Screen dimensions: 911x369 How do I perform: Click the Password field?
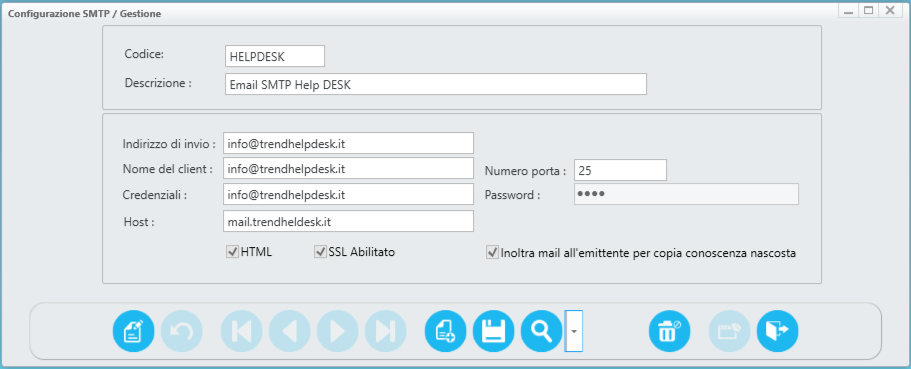686,195
